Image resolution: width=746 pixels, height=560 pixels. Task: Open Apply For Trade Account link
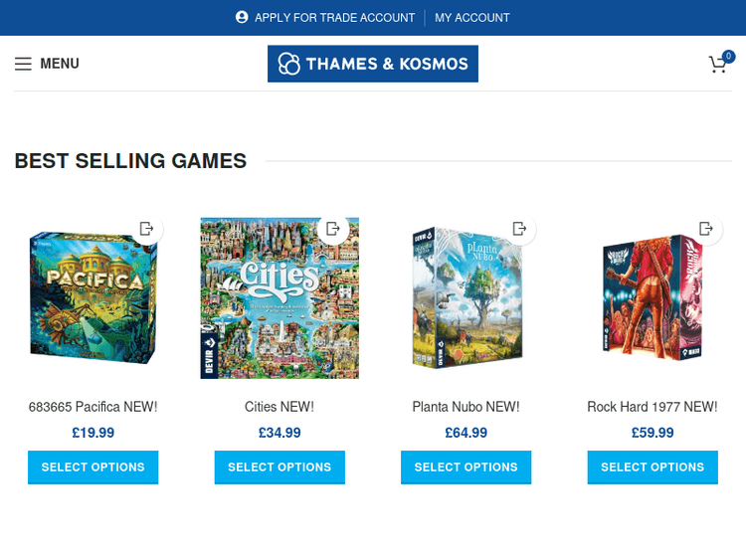[334, 18]
